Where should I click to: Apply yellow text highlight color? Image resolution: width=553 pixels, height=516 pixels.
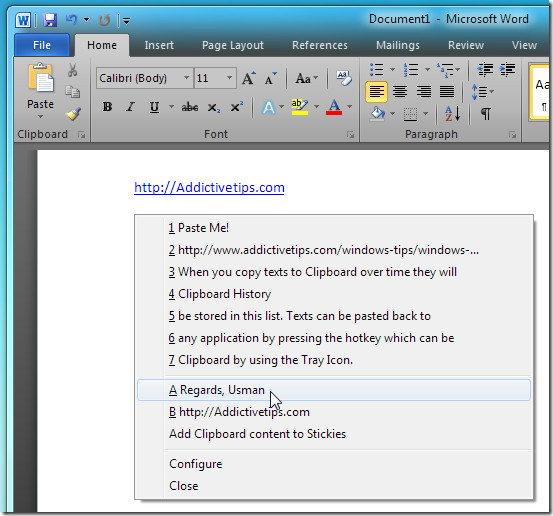(300, 107)
